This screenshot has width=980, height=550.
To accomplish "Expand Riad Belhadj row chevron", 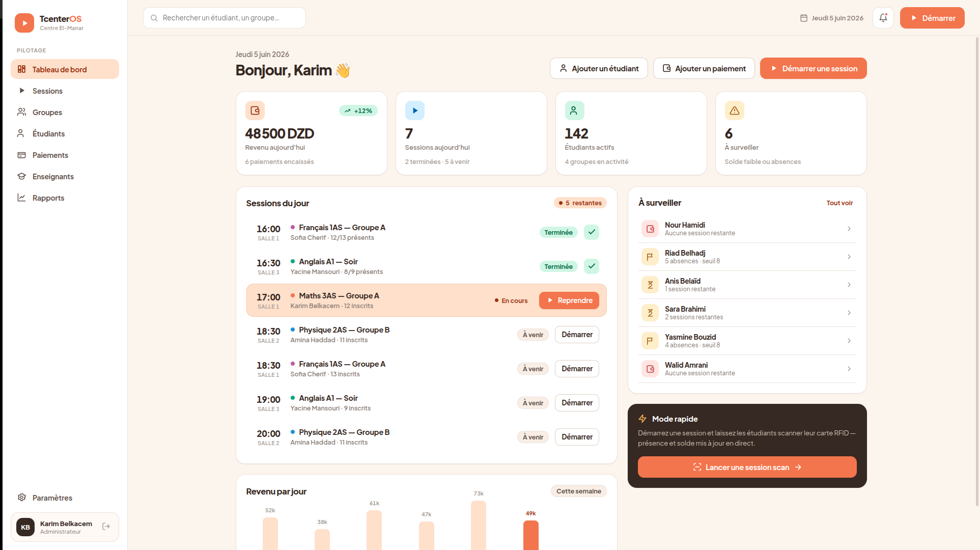I will pos(849,257).
